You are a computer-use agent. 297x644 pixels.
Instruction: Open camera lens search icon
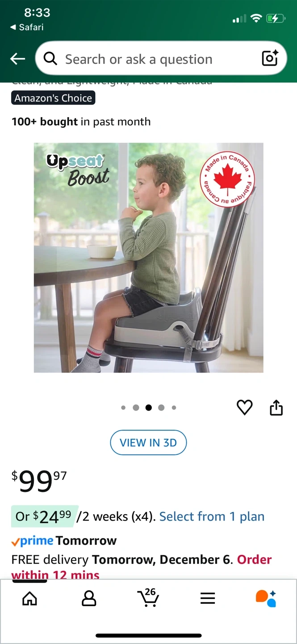tap(270, 59)
